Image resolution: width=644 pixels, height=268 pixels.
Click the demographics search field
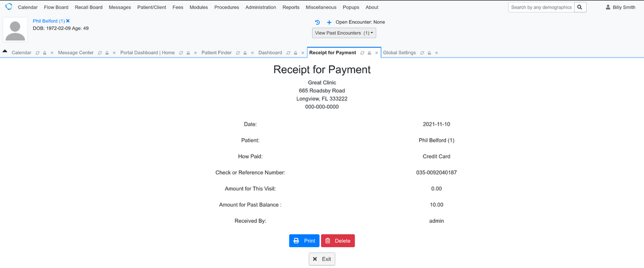point(541,8)
